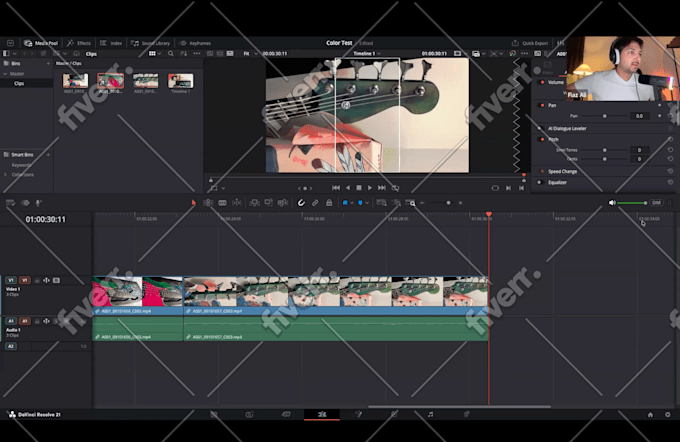Search the media pool with magnifier icon

pyautogui.click(x=170, y=54)
